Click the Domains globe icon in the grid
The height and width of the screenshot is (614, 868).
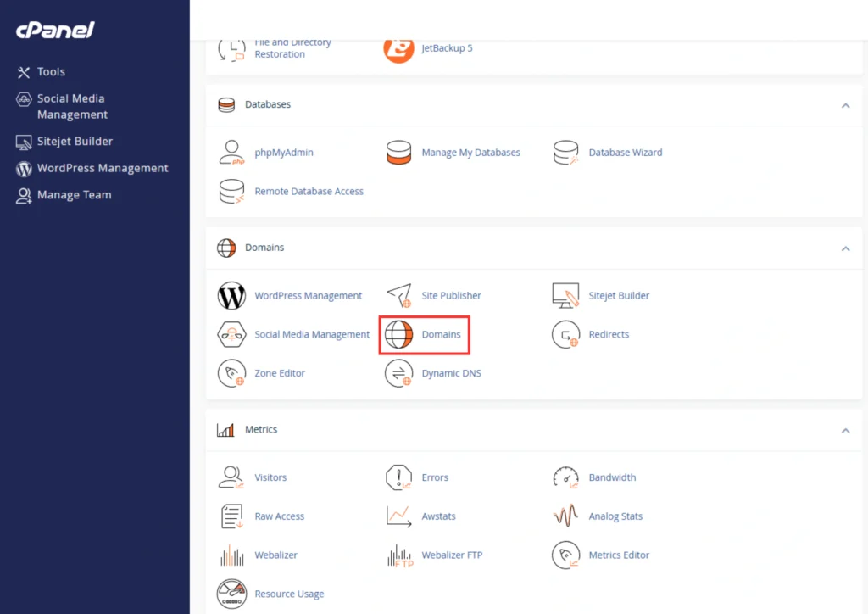[x=398, y=334]
